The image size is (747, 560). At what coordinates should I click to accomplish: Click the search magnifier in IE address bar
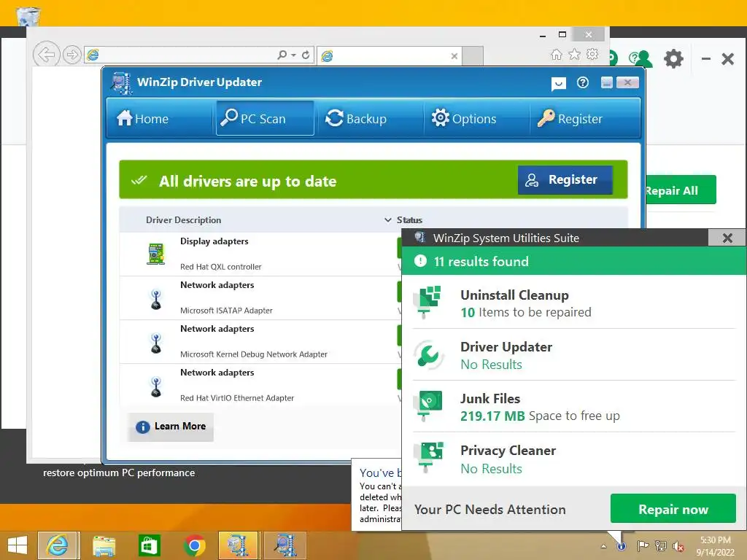(x=282, y=55)
